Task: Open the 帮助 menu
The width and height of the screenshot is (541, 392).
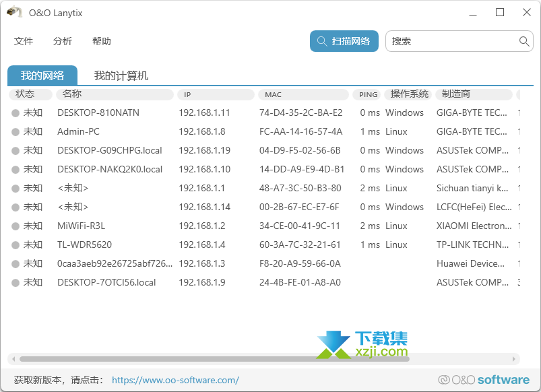Action: [x=102, y=41]
